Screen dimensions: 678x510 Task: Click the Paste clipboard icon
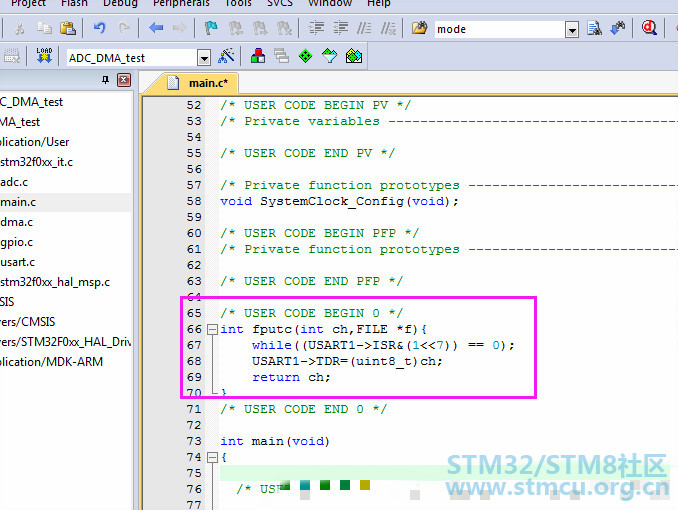click(68, 29)
